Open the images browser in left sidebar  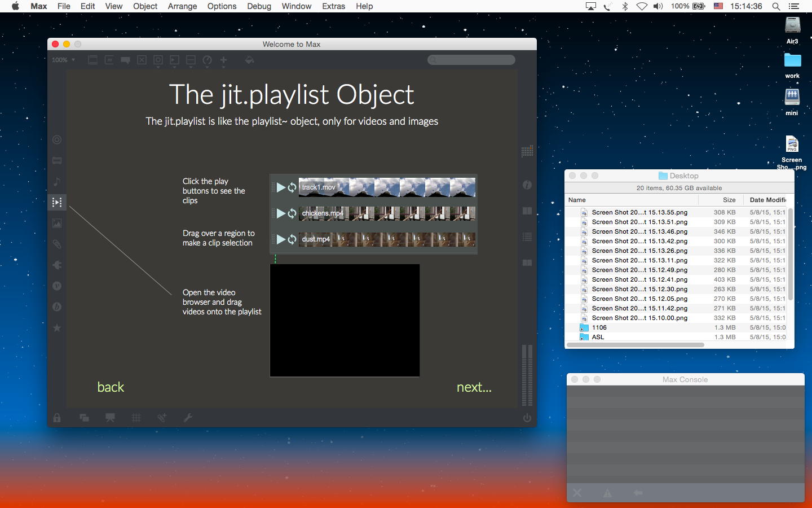[57, 224]
